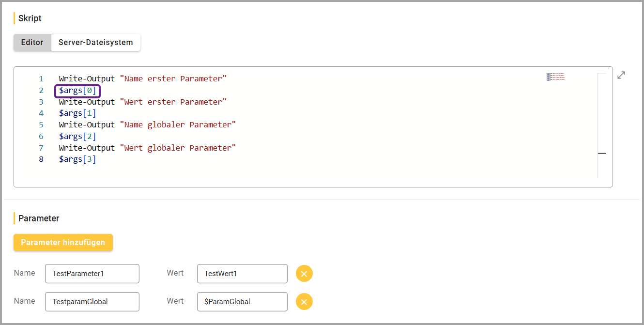Place cursor in "Wert globaler Parameter" line
The height and width of the screenshot is (325, 644).
[147, 148]
